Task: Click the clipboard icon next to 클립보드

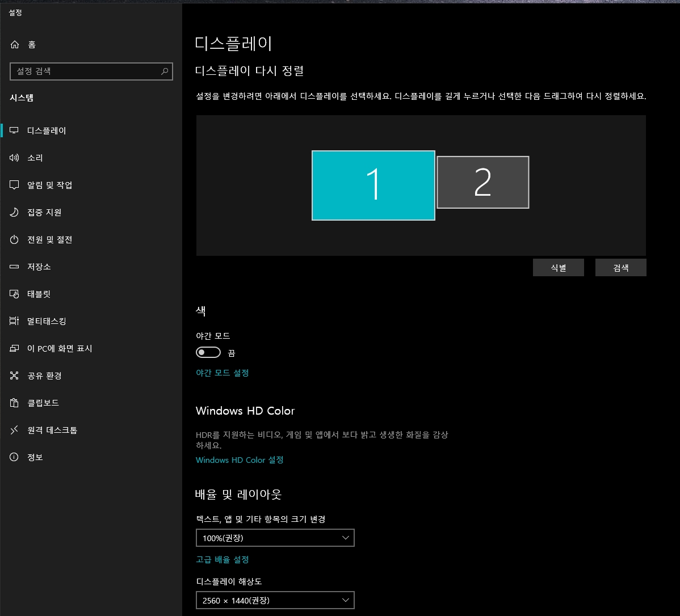Action: [x=14, y=403]
